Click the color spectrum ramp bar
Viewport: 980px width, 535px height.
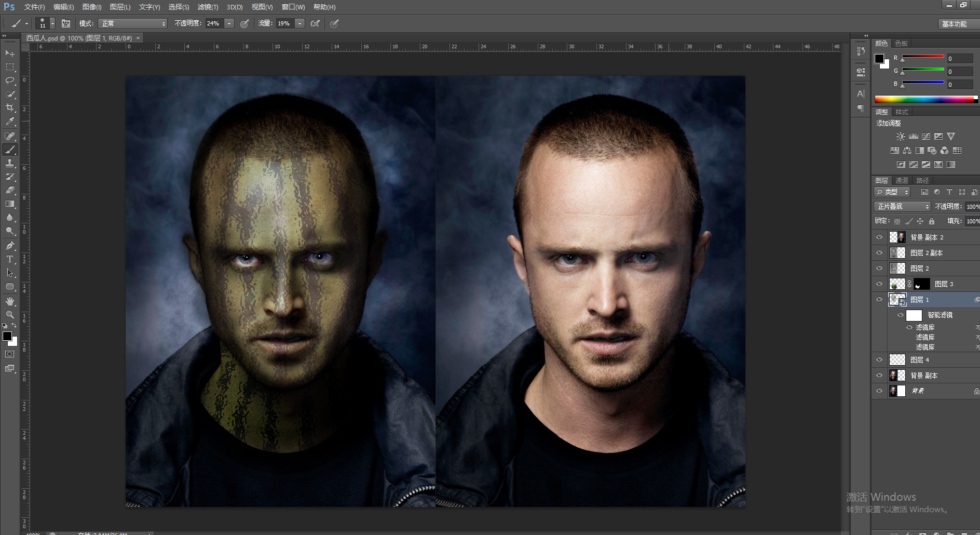925,99
